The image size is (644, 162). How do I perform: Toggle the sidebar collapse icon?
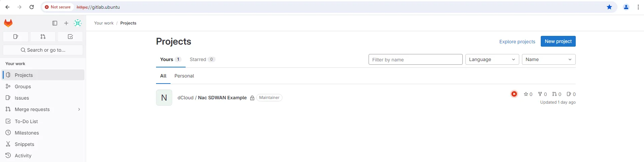click(x=55, y=23)
